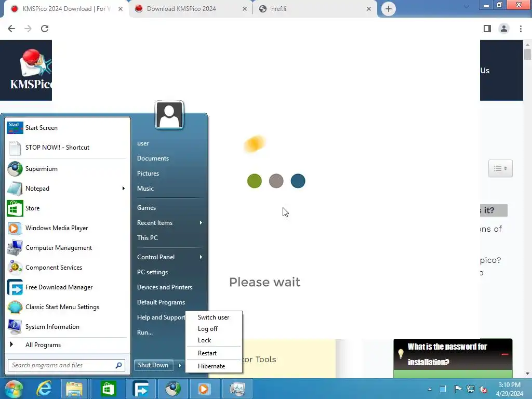Screen dimensions: 532x399
Task: Expand the Recent Items submenu
Action: coord(201,222)
